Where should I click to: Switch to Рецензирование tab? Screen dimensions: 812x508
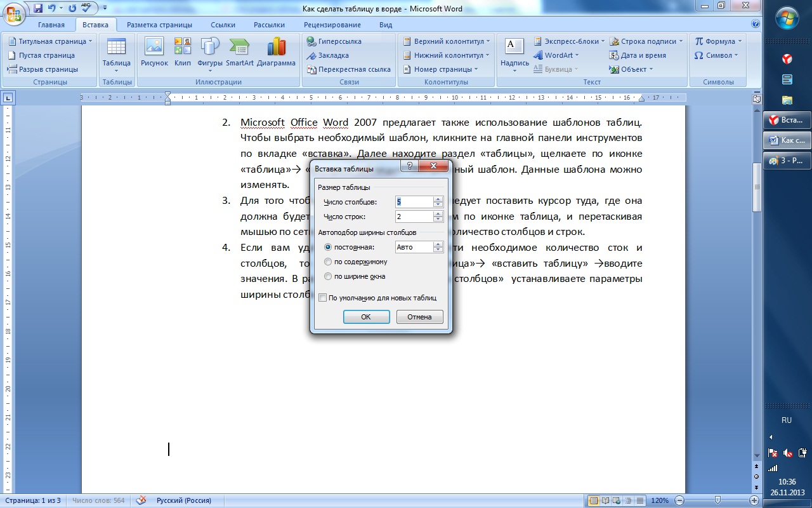[332, 25]
